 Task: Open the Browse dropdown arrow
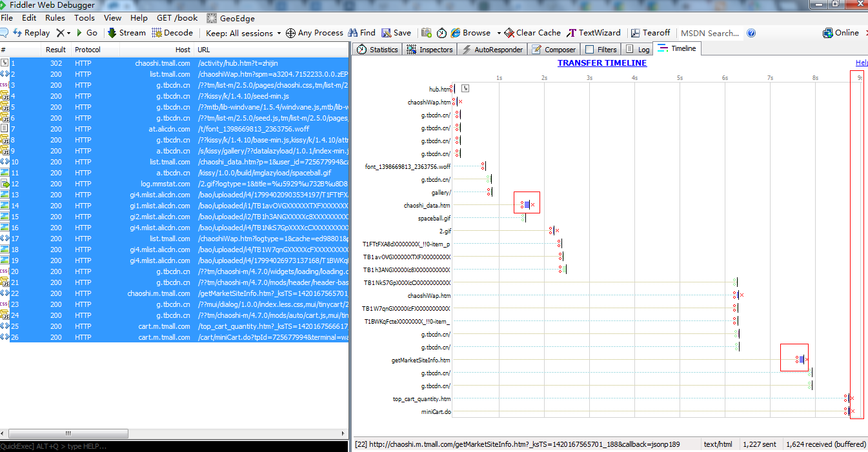(498, 33)
